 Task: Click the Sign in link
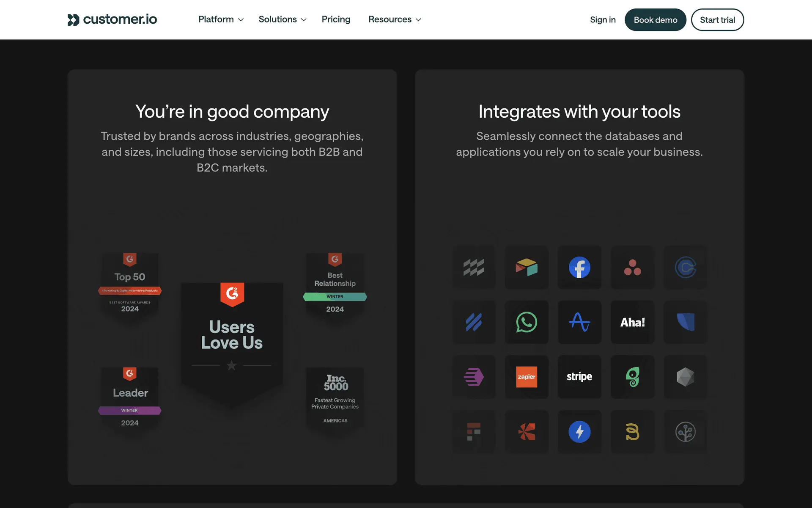[603, 20]
